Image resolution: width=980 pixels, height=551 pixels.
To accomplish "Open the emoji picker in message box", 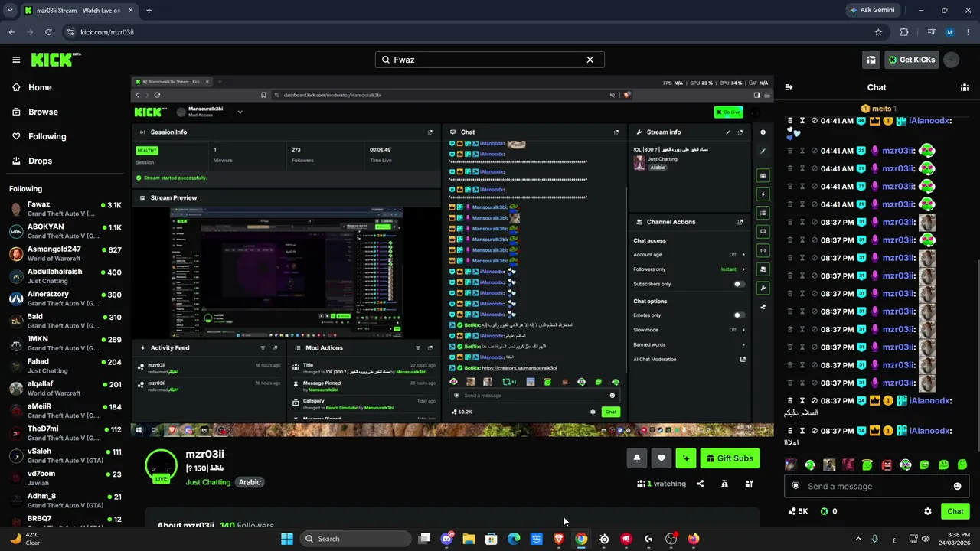I will click(957, 486).
